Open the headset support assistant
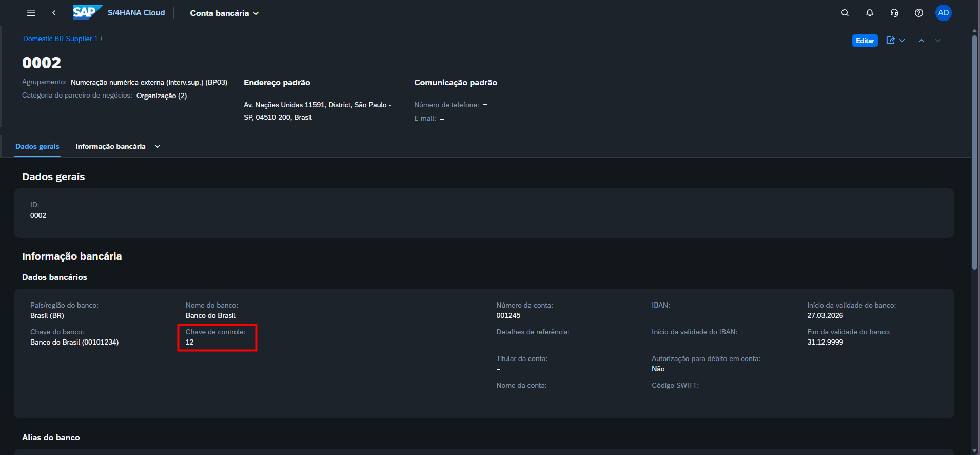Screen dimensions: 980x455 click(894, 13)
